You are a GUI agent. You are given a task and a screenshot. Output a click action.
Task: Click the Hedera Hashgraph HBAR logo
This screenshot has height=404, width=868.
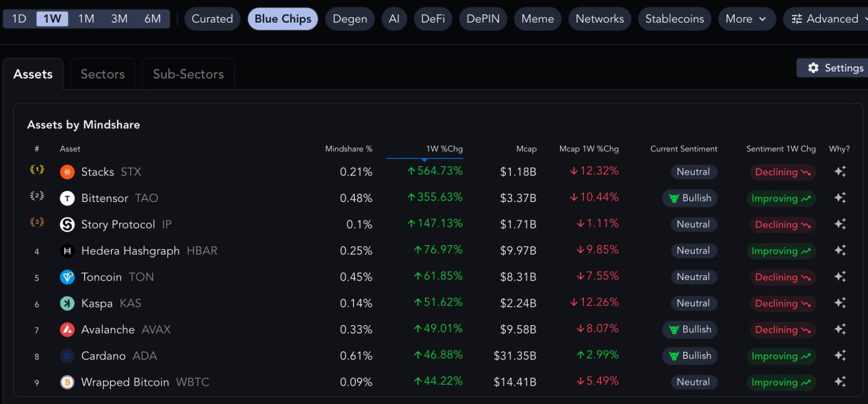pyautogui.click(x=67, y=251)
